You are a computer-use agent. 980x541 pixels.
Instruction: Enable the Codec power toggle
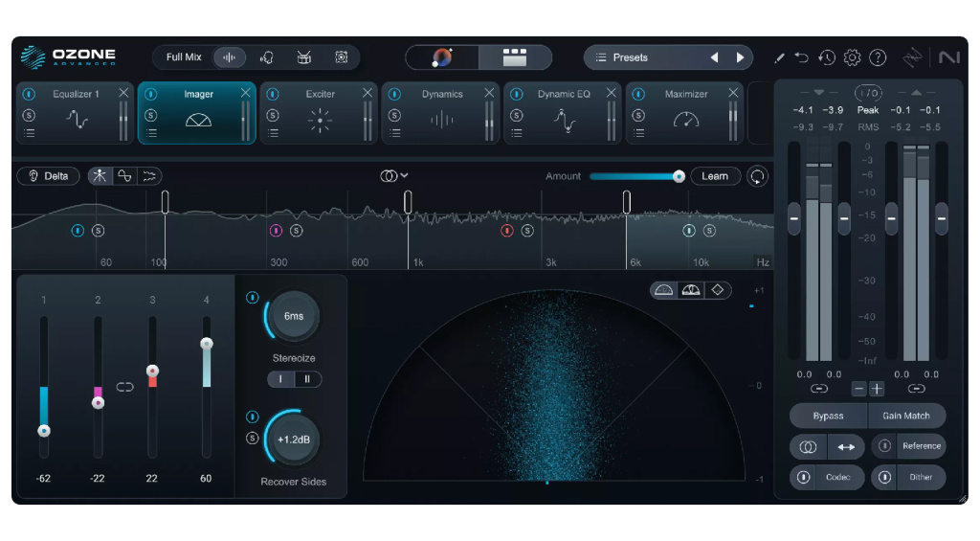point(804,477)
